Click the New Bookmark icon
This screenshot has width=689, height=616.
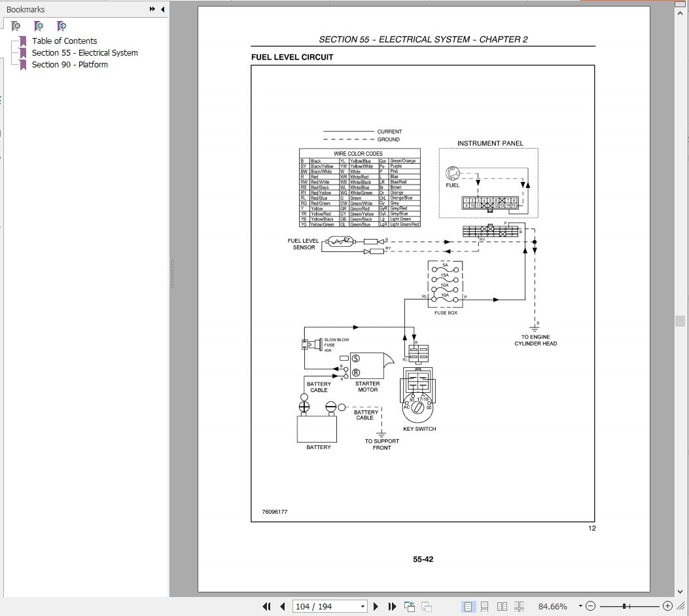click(x=39, y=26)
